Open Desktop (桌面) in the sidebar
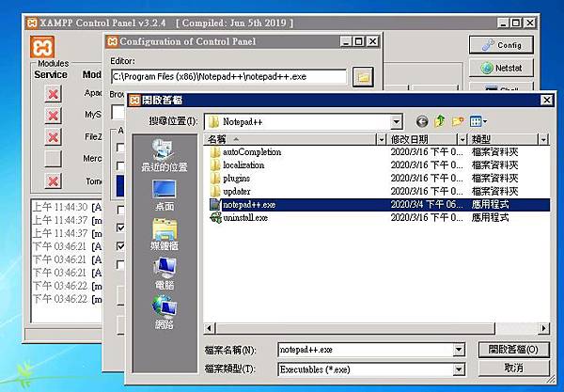 [x=164, y=196]
